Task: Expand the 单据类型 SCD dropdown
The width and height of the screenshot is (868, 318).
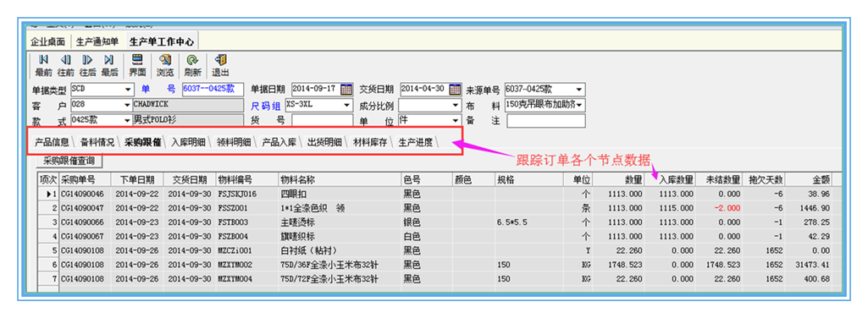Action: (x=129, y=90)
